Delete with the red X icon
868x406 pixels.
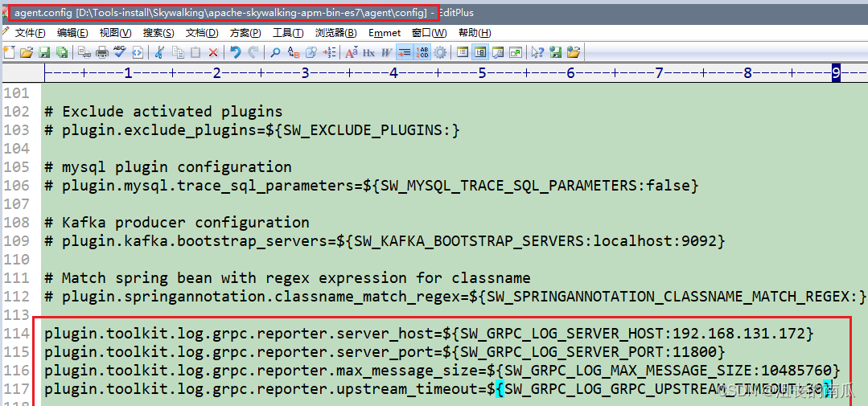click(x=213, y=52)
